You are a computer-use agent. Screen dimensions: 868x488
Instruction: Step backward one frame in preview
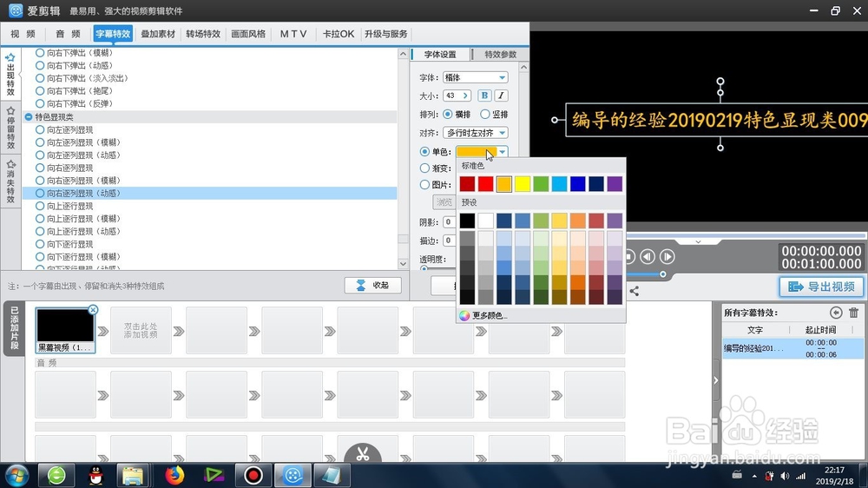click(648, 256)
